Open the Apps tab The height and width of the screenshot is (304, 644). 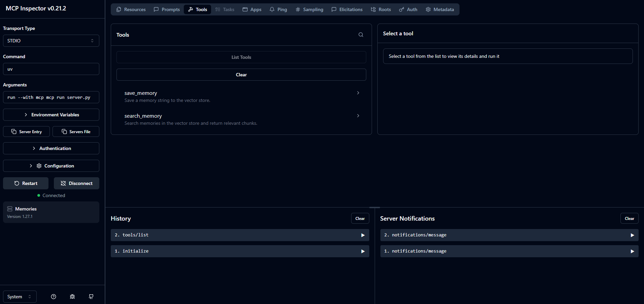point(252,9)
